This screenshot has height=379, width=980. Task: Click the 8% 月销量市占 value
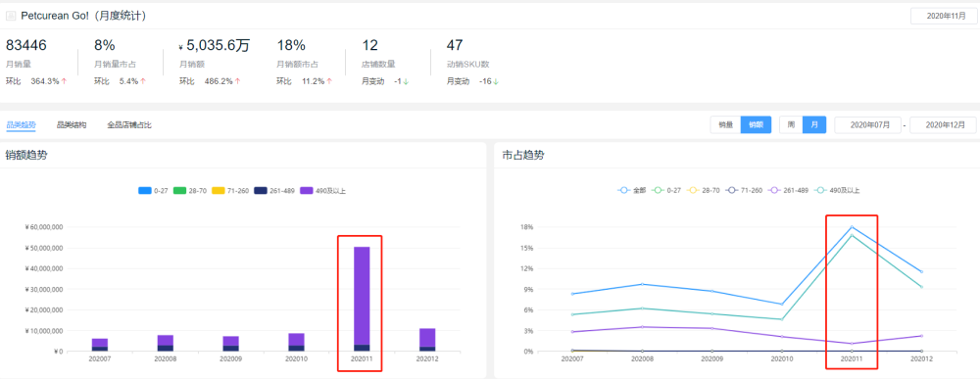(x=105, y=45)
